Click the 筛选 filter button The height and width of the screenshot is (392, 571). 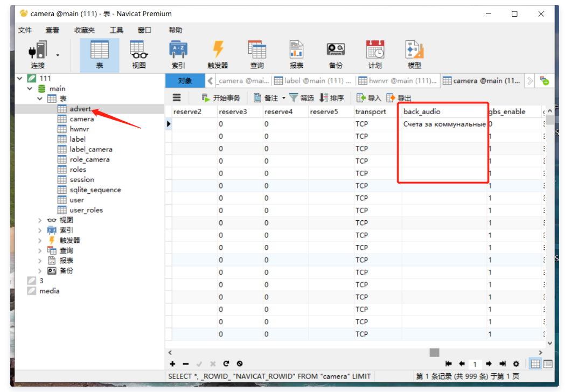(302, 97)
